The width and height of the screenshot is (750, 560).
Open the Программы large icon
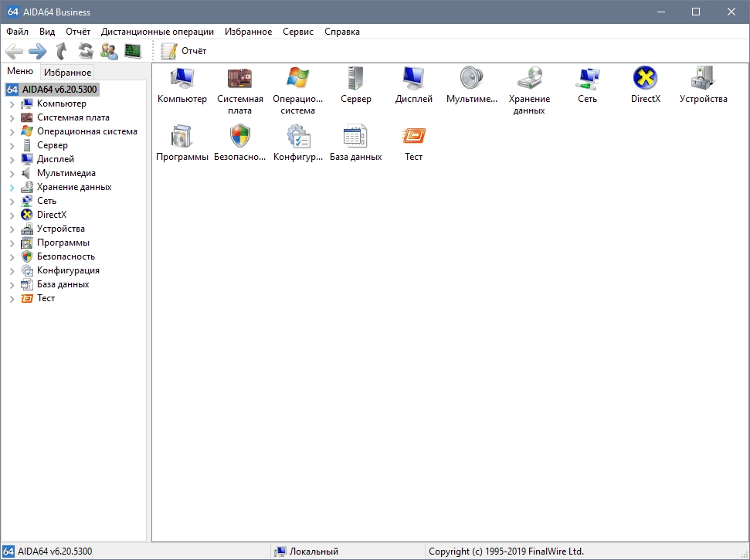click(x=182, y=143)
